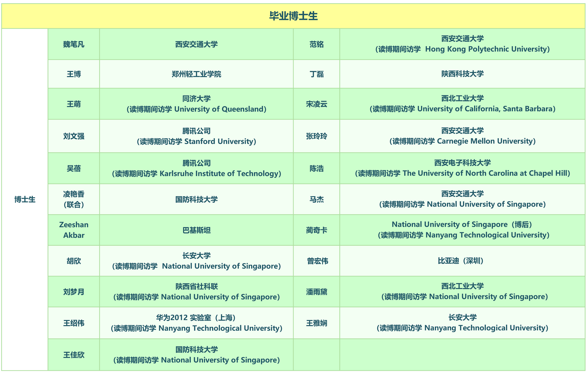Click the name 王佳欣
Viewport: 588px width, 374px height.
[74, 355]
